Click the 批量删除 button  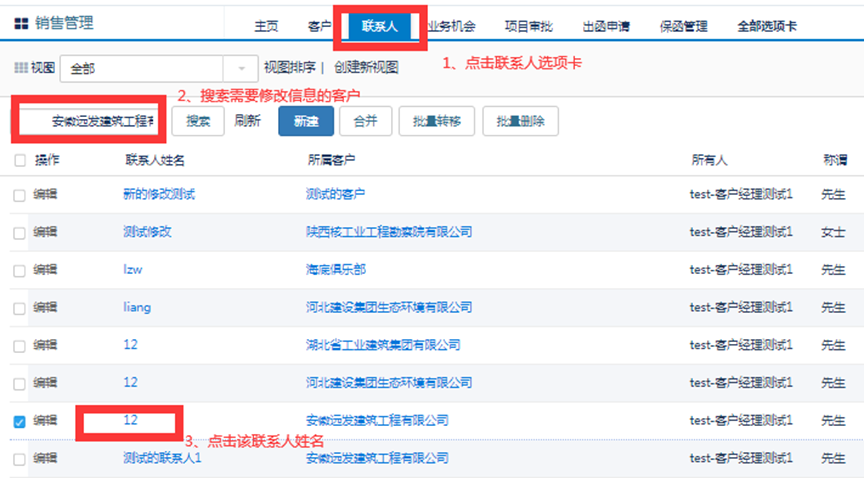pos(520,121)
